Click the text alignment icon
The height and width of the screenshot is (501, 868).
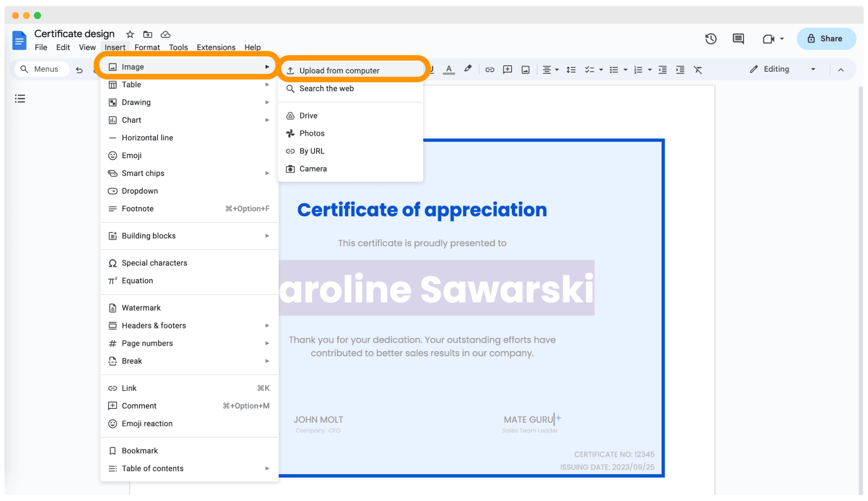click(547, 70)
